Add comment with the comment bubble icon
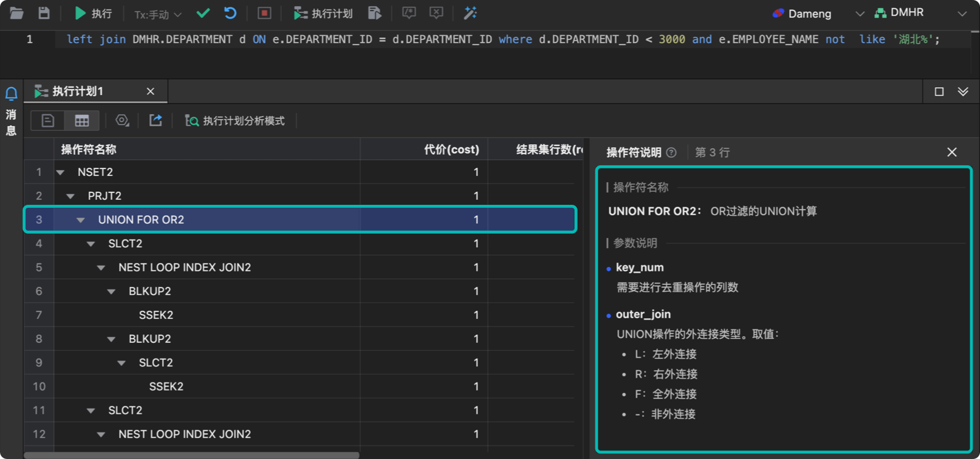 click(x=409, y=13)
